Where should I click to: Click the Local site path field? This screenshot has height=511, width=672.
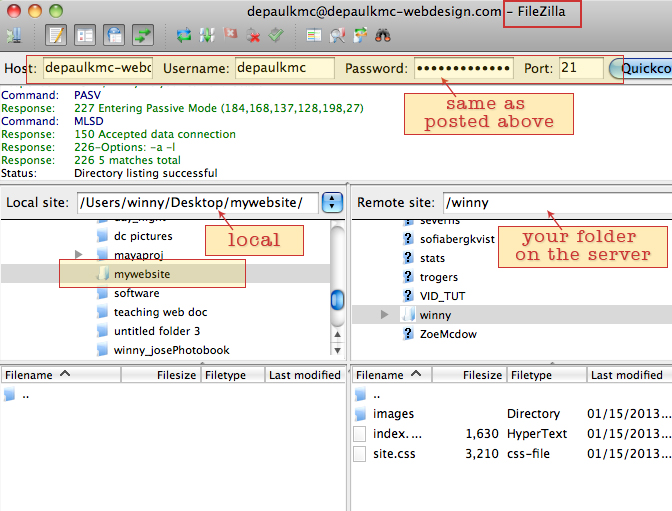pos(198,202)
